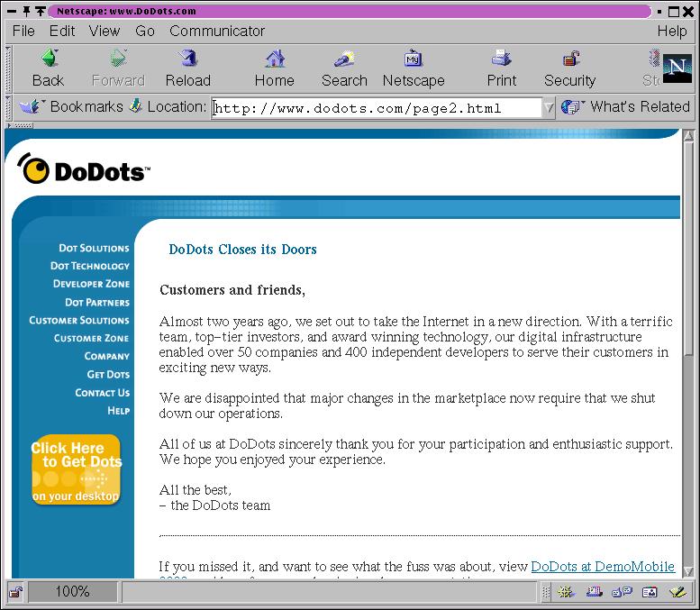
Task: Open the sidebar Help link
Action: [x=118, y=410]
